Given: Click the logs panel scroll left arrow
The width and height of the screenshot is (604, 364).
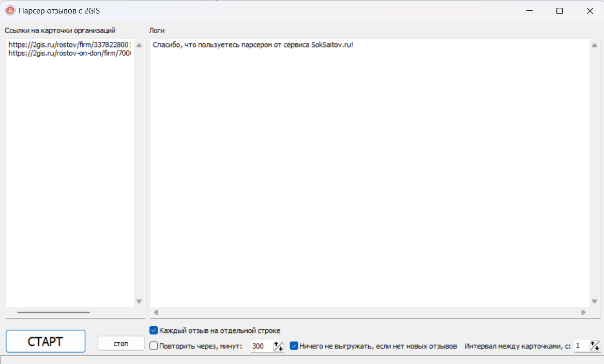Looking at the screenshot, I should [x=156, y=312].
